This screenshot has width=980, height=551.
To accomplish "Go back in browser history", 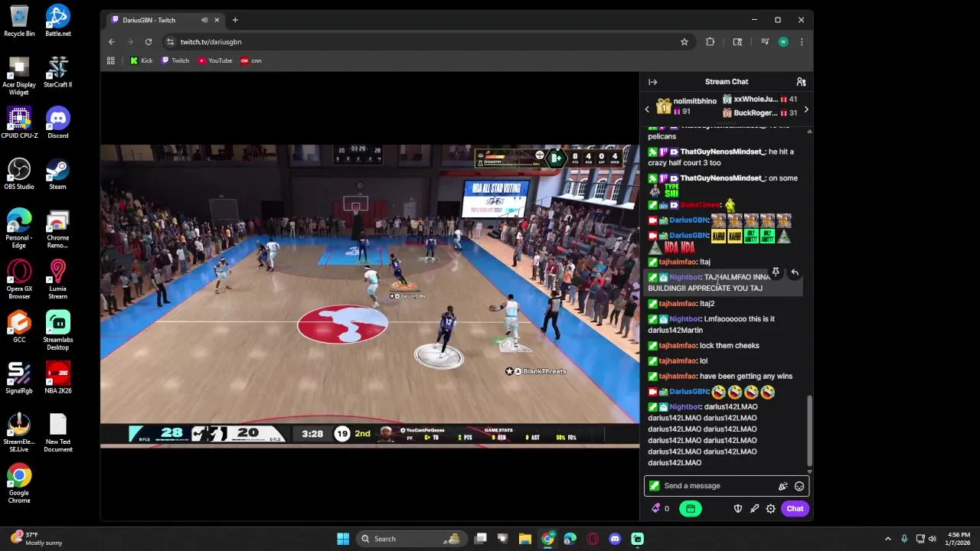I will [x=112, y=42].
